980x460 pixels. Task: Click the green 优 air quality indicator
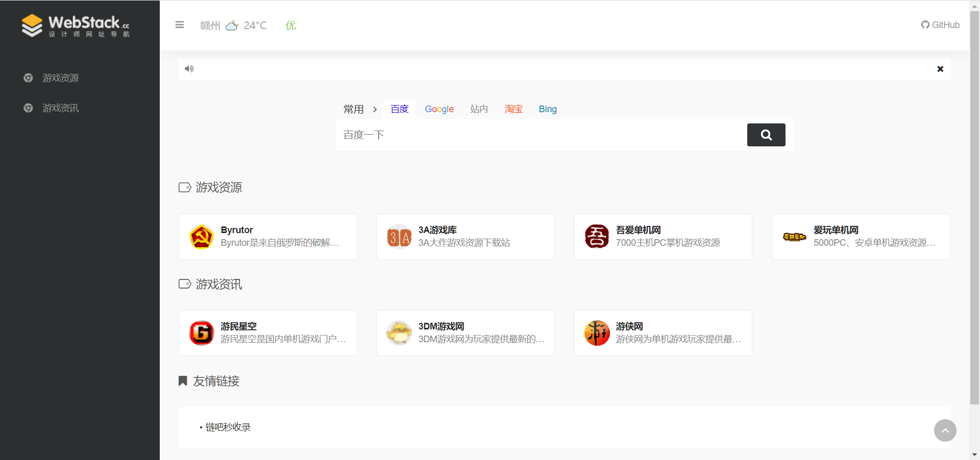point(291,25)
